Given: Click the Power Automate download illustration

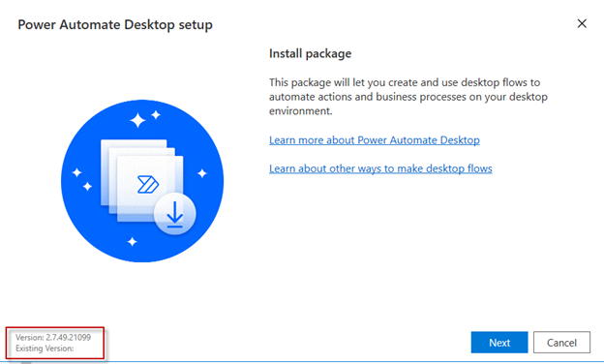Looking at the screenshot, I should tap(142, 181).
